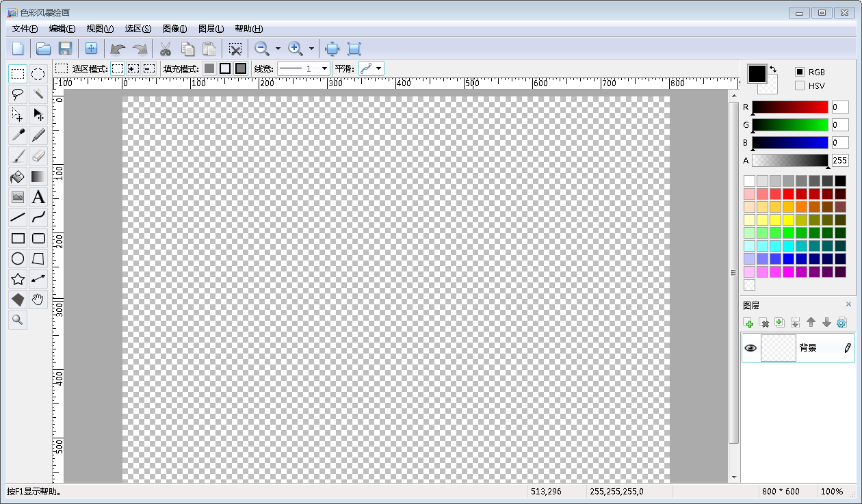
Task: Enable the HSV color mode checkbox
Action: (x=800, y=85)
